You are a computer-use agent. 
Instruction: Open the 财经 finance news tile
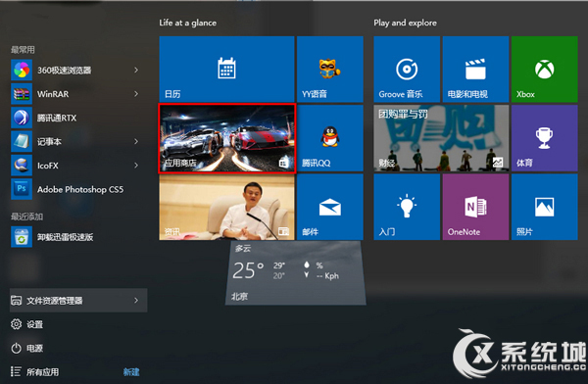pyautogui.click(x=441, y=138)
